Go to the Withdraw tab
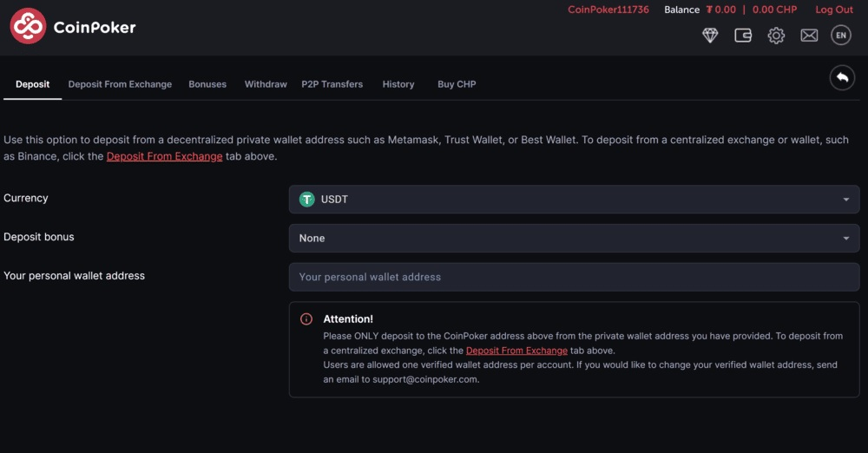Image resolution: width=868 pixels, height=453 pixels. point(266,84)
